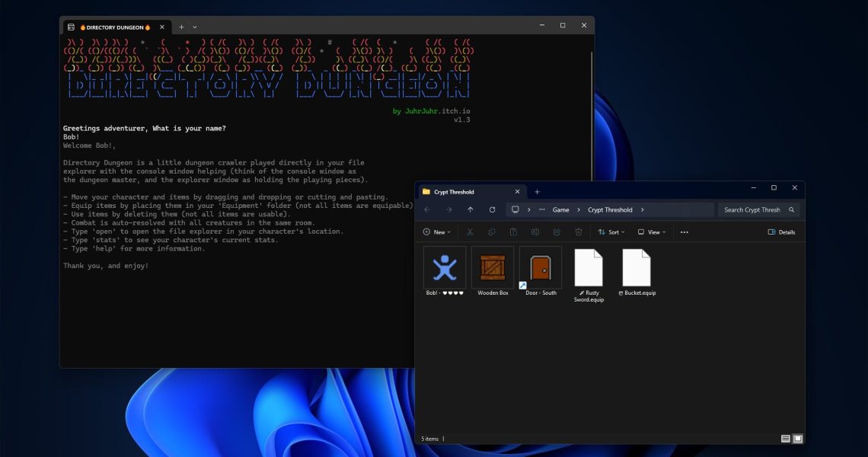Switch to the DIRECTORY DUNGEON terminal tab
868x457 pixels.
pyautogui.click(x=114, y=27)
